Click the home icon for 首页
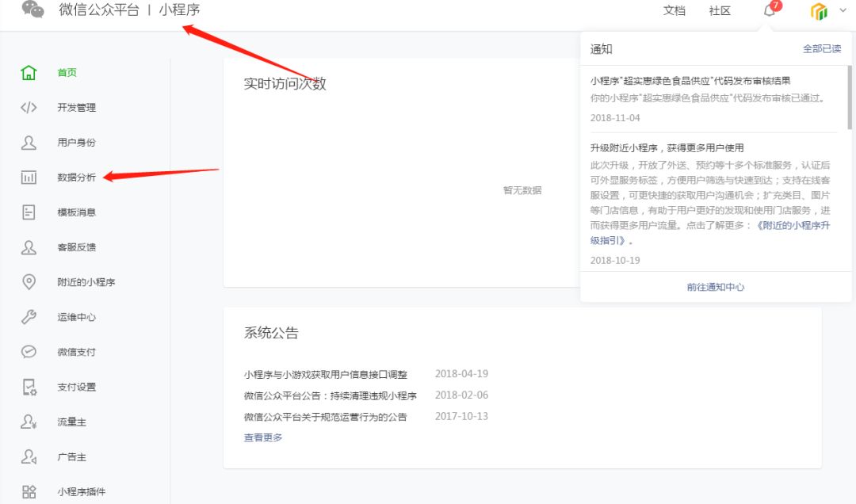 29,73
